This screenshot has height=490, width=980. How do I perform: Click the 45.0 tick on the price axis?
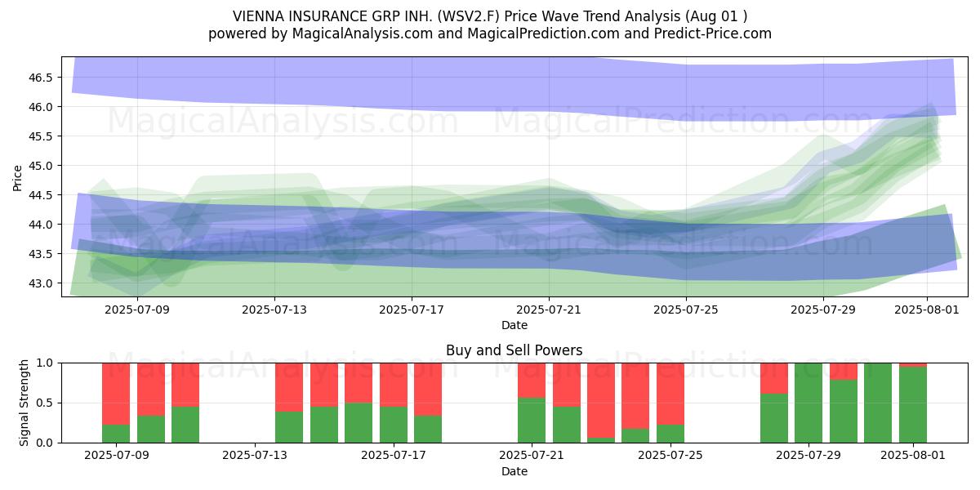coord(42,166)
